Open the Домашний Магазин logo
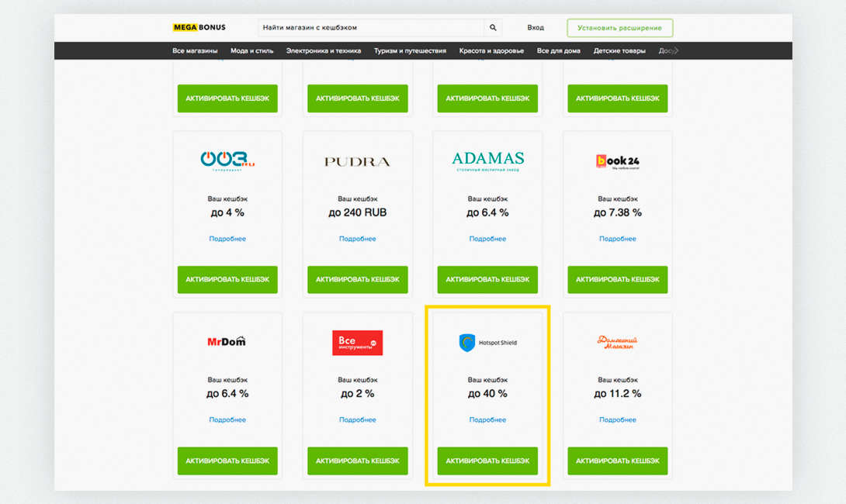Image resolution: width=846 pixels, height=504 pixels. [617, 342]
